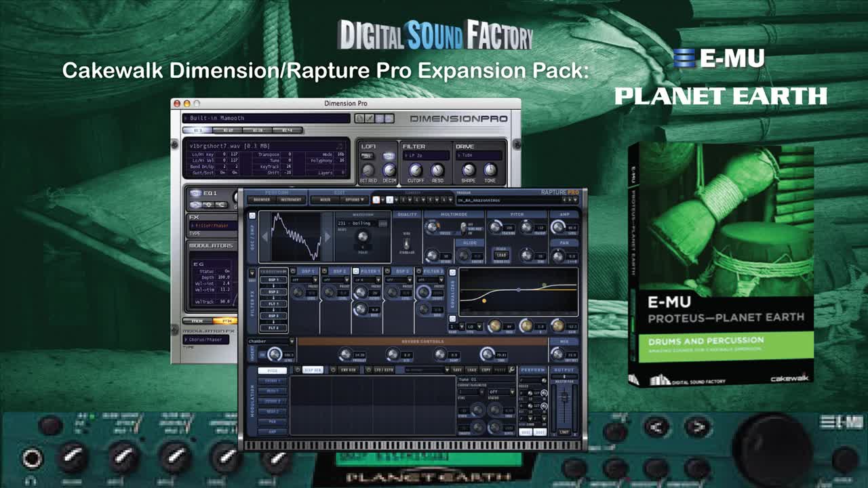Click the Browser button in Perform
This screenshot has height=488, width=868.
point(261,200)
